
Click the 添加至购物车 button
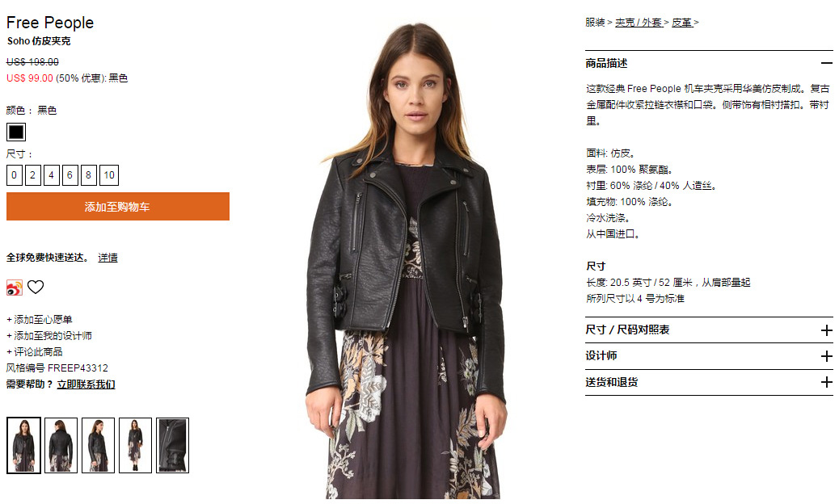click(x=118, y=207)
